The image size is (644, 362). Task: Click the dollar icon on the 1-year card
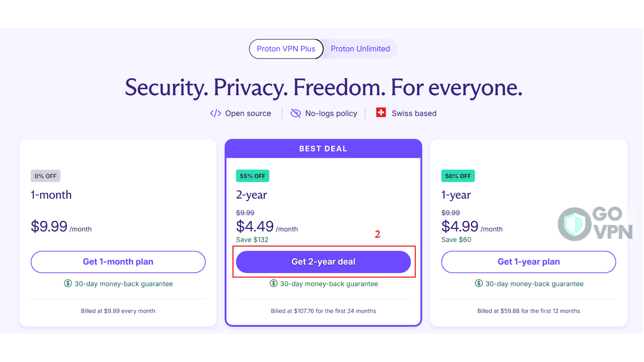click(x=478, y=284)
